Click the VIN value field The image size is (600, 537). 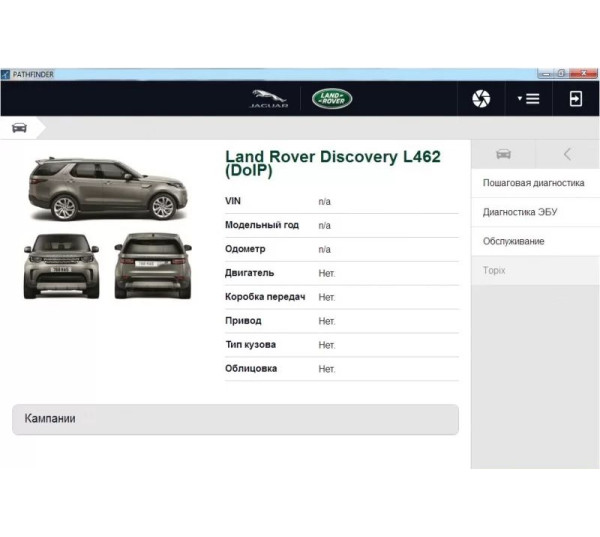point(324,202)
